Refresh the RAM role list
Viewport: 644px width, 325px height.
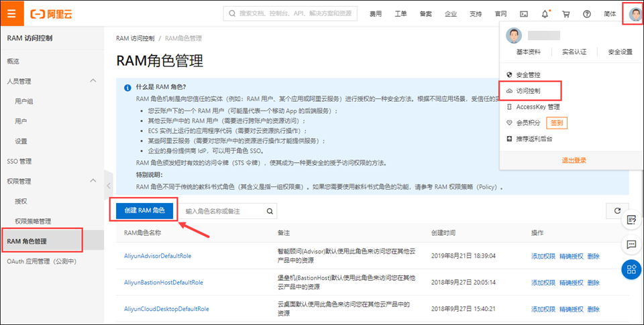pyautogui.click(x=616, y=211)
